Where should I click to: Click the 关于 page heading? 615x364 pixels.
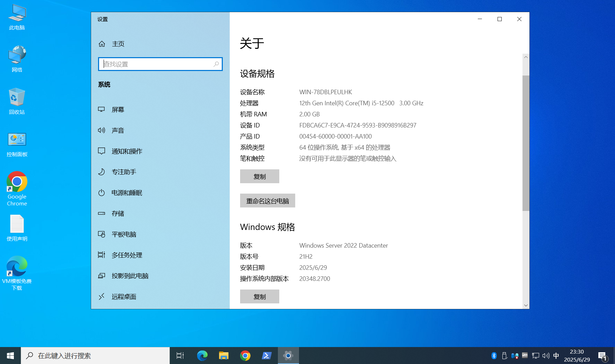[252, 44]
